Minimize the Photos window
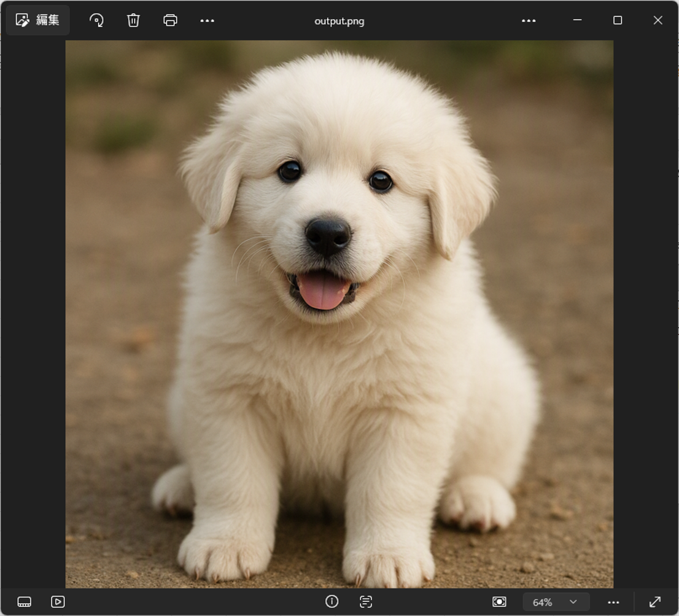 (577, 20)
